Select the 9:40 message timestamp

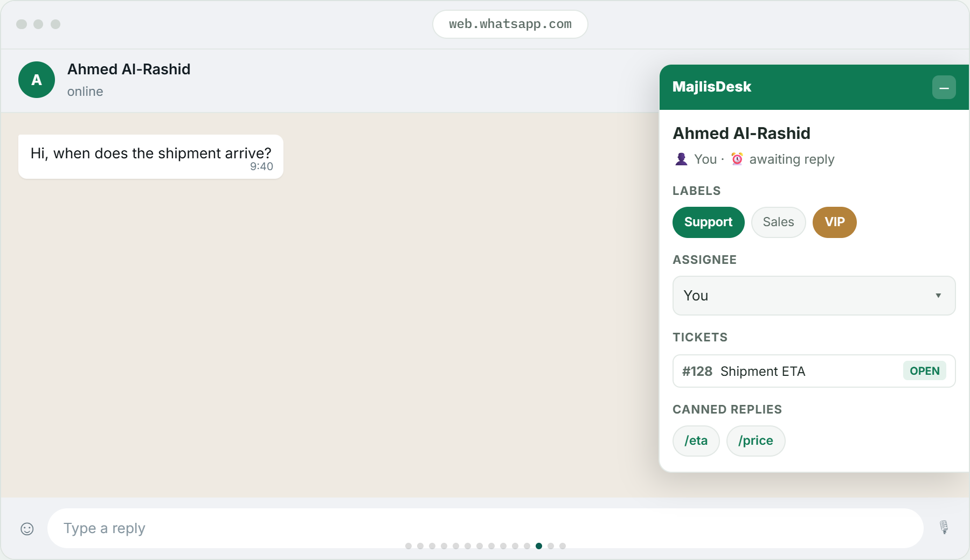tap(261, 166)
